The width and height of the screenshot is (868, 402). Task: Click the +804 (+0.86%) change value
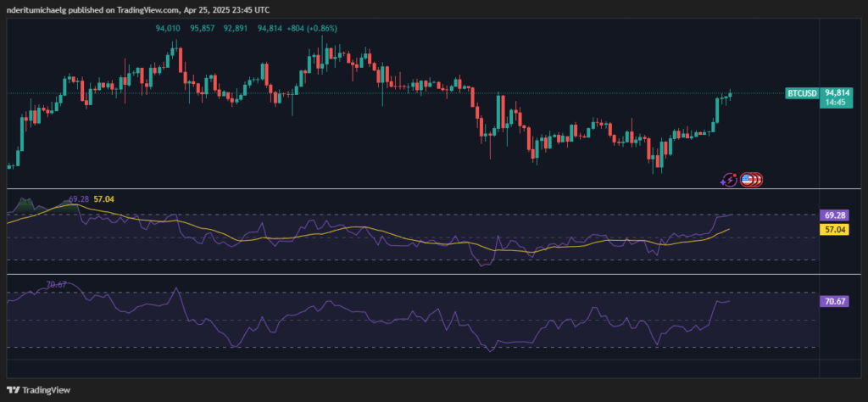(313, 28)
